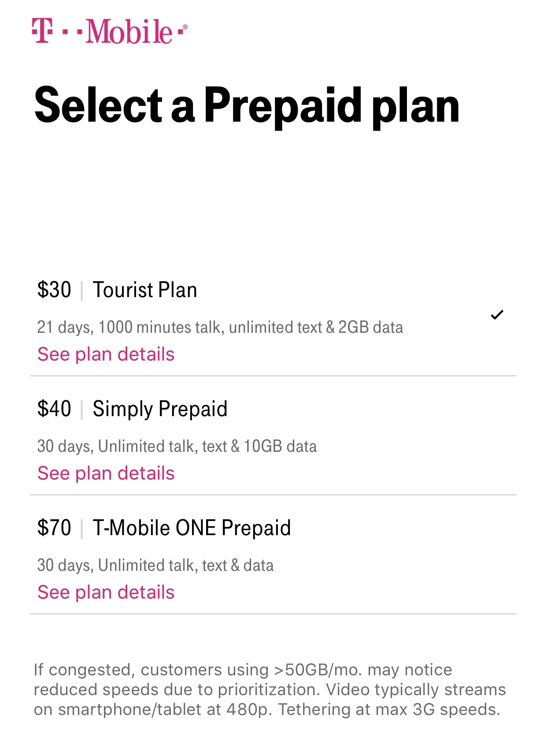Click the $40 price label
This screenshot has height=756, width=547.
54,409
